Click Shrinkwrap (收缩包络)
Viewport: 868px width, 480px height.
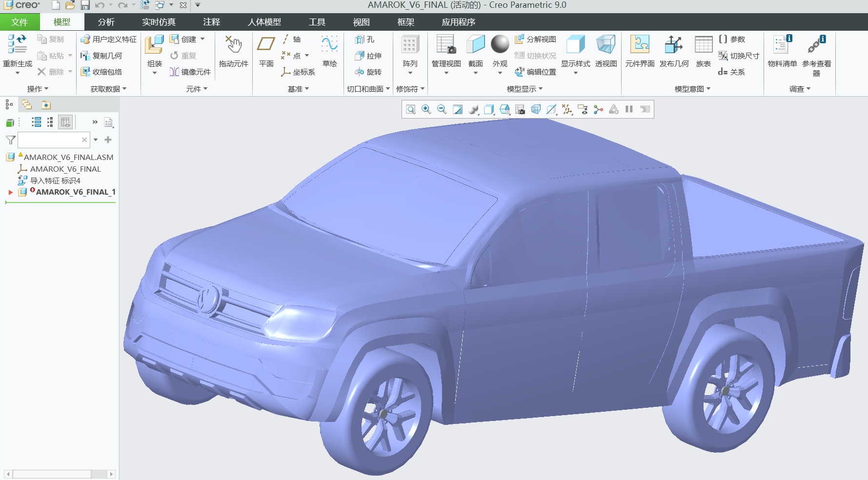click(101, 72)
